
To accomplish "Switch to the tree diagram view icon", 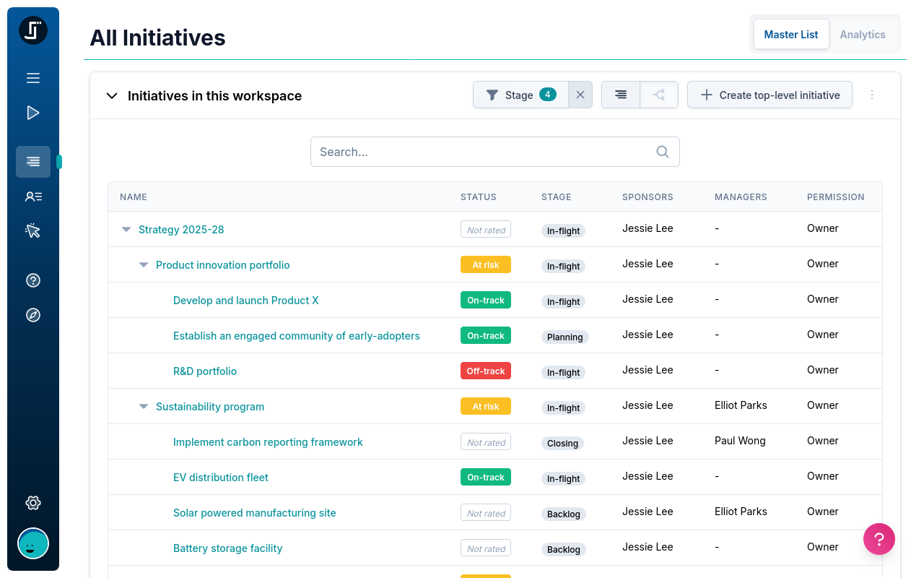I will (659, 95).
